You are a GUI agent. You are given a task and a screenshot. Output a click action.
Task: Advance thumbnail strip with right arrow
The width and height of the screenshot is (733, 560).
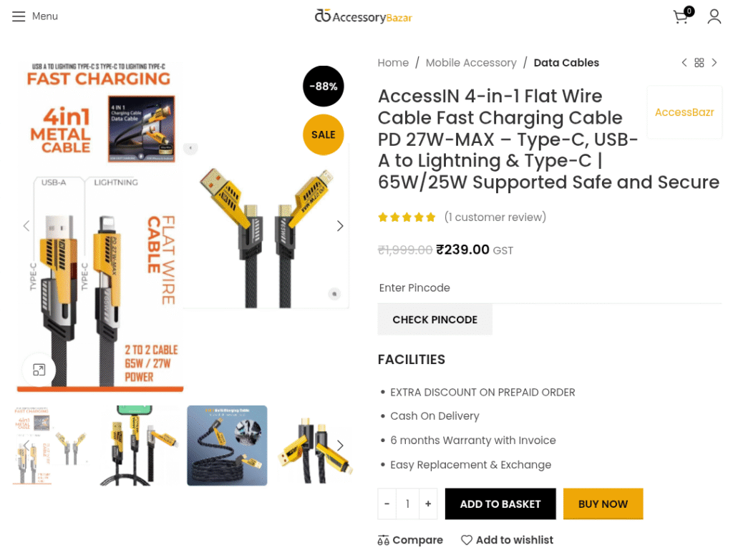pos(340,446)
